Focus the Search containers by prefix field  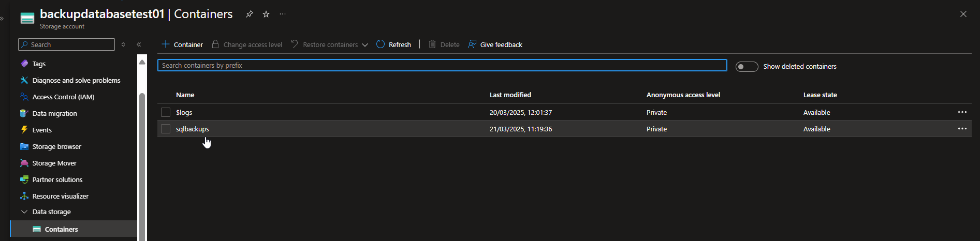pos(442,65)
